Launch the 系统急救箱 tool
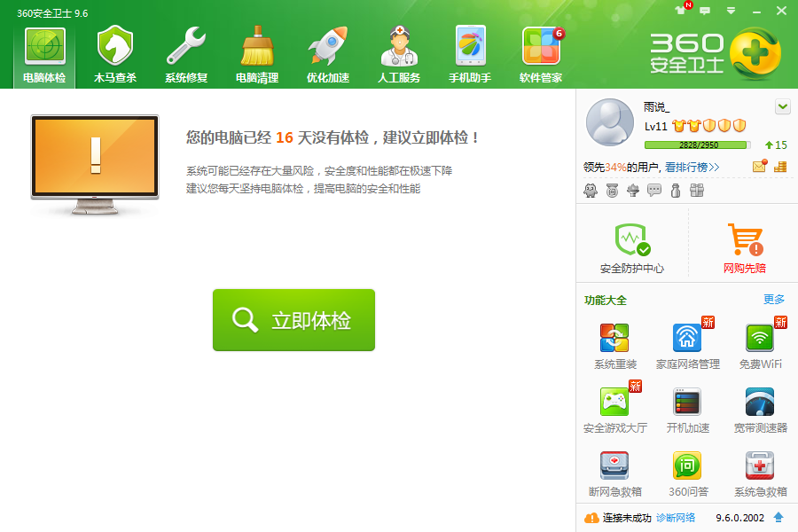This screenshot has width=798, height=532. point(761,474)
